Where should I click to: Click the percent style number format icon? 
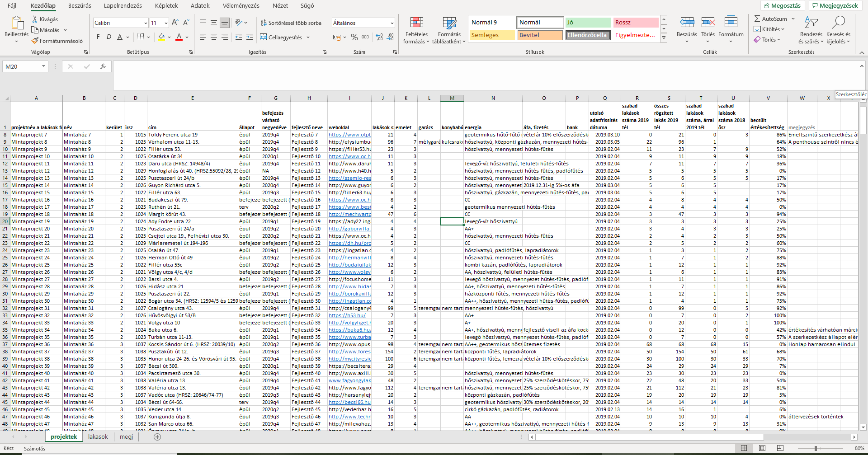[354, 38]
